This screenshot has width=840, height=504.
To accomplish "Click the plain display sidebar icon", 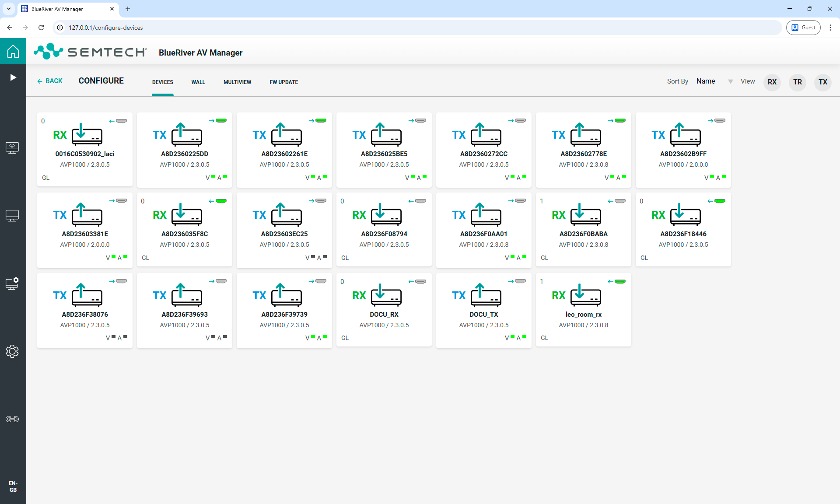I will point(12,215).
